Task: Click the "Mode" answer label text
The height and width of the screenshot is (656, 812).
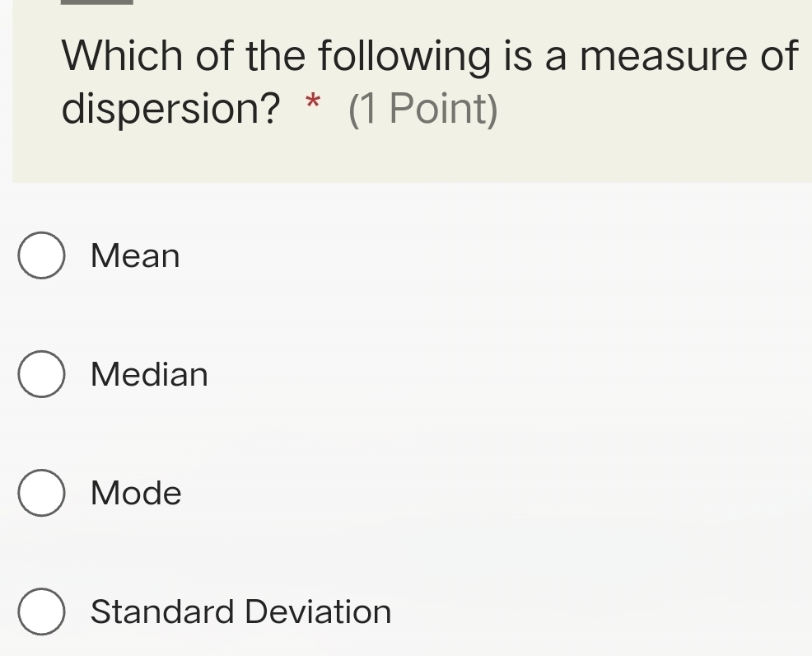Action: [x=136, y=493]
